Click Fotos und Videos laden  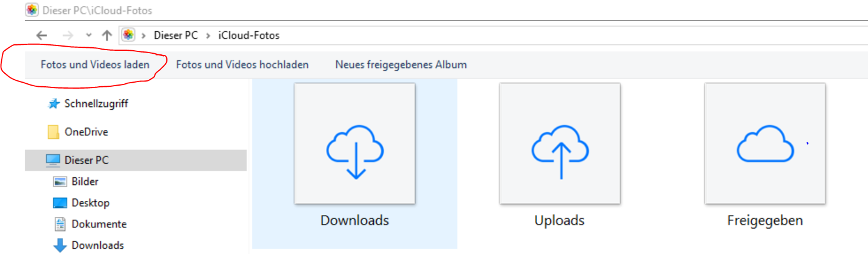point(95,64)
